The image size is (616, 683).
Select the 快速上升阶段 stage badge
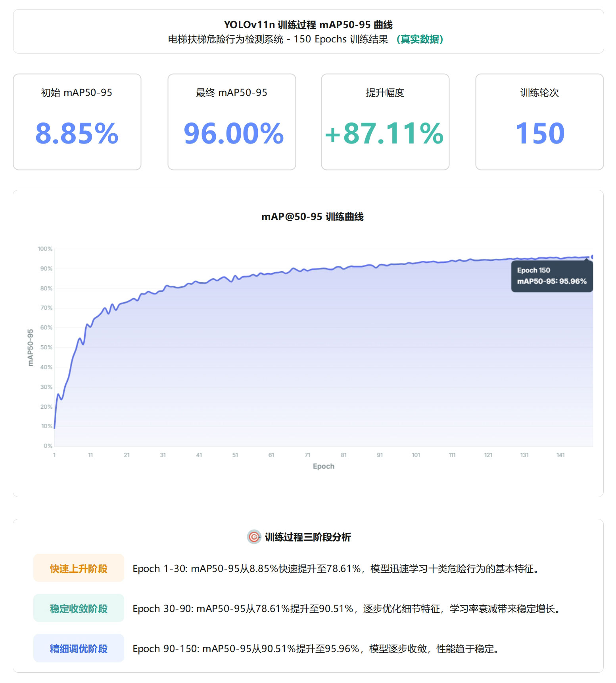point(79,568)
